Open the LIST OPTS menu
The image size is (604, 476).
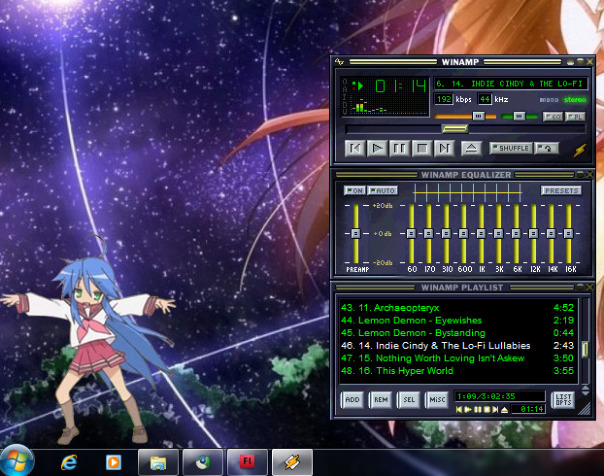pos(564,398)
